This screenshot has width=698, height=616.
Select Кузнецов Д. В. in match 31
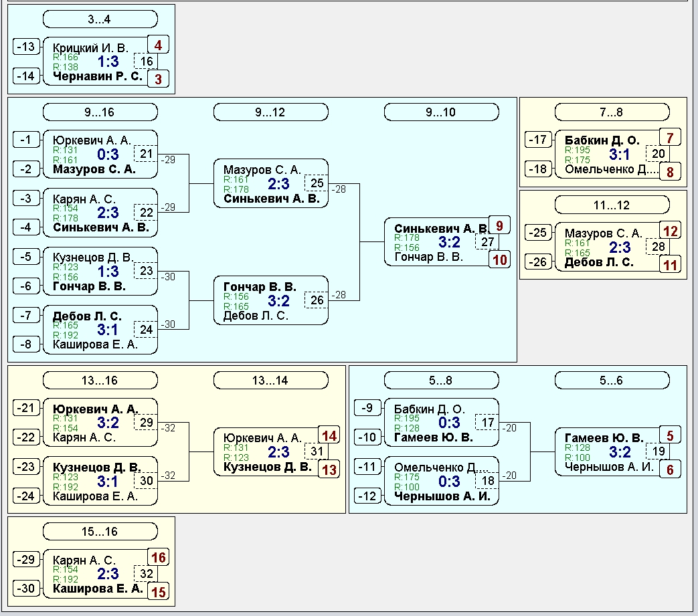coord(268,467)
